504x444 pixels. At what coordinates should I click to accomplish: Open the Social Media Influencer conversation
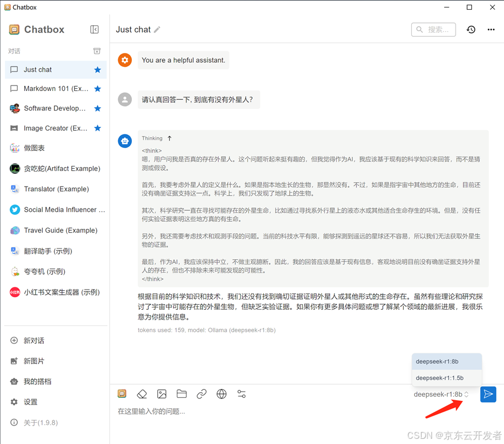[56, 210]
